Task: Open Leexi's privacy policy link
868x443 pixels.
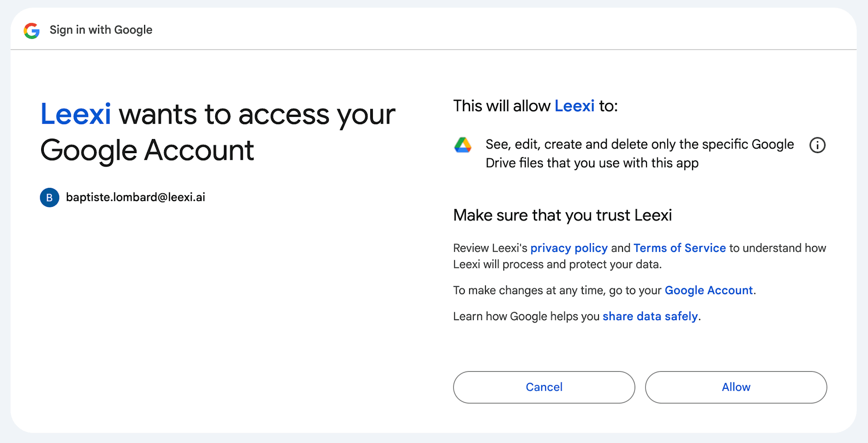Action: pyautogui.click(x=569, y=248)
